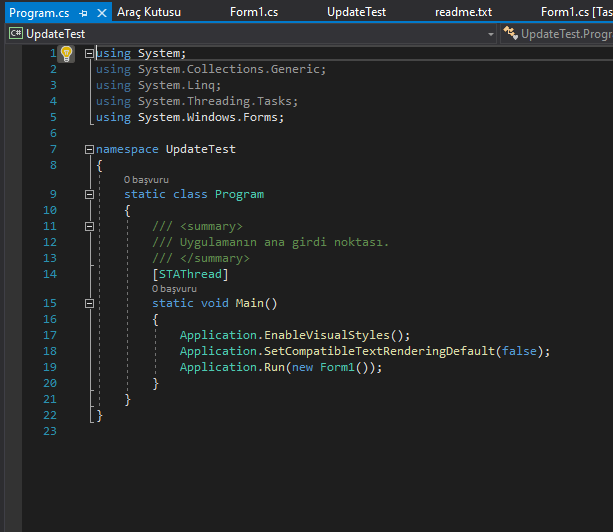The image size is (613, 532).
Task: Collapse the Main method block
Action: [89, 303]
